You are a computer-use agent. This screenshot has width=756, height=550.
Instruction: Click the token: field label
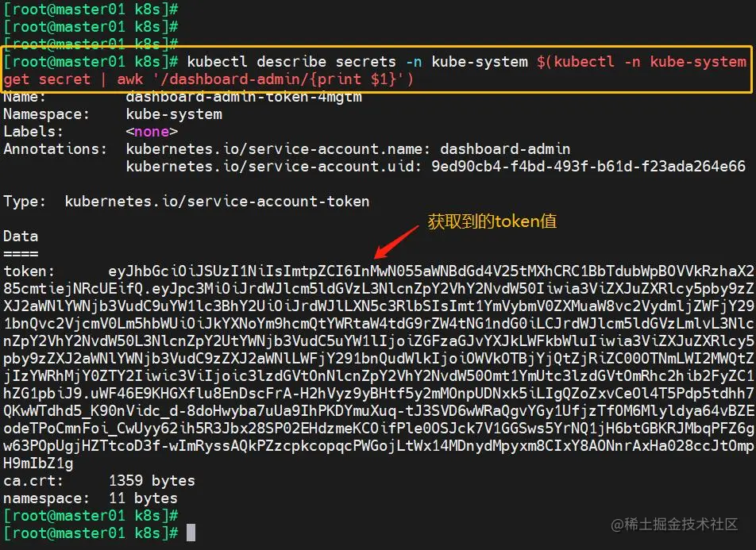[29, 271]
